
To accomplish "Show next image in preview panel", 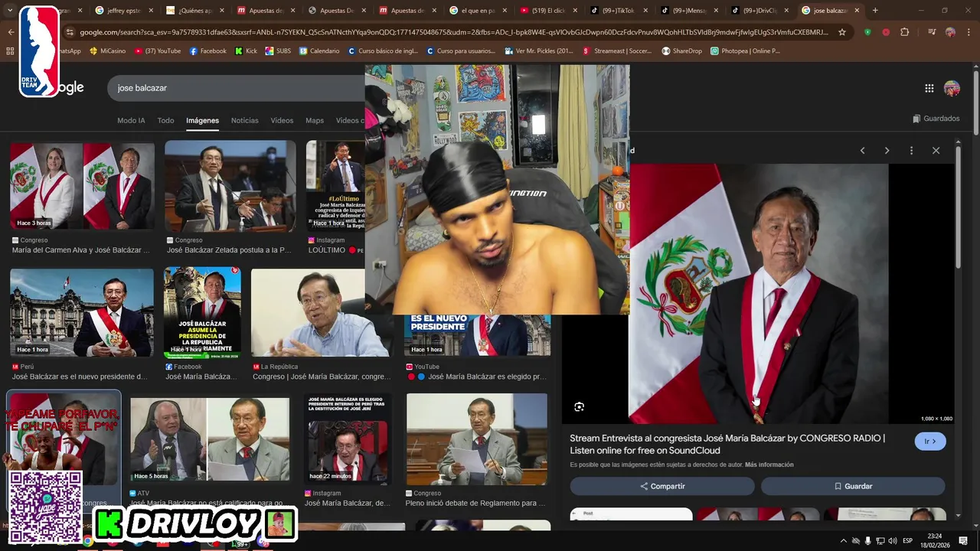I will tap(887, 151).
